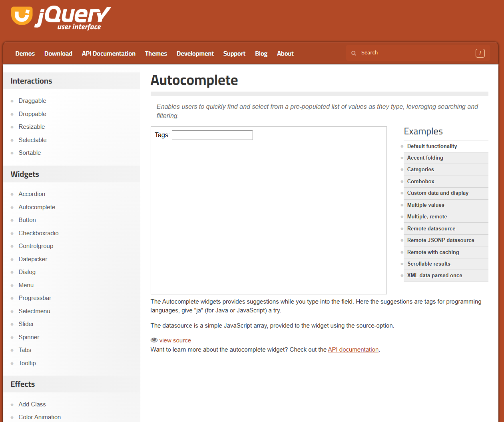Open the Tooltip widget demo
This screenshot has width=504, height=422.
27,363
